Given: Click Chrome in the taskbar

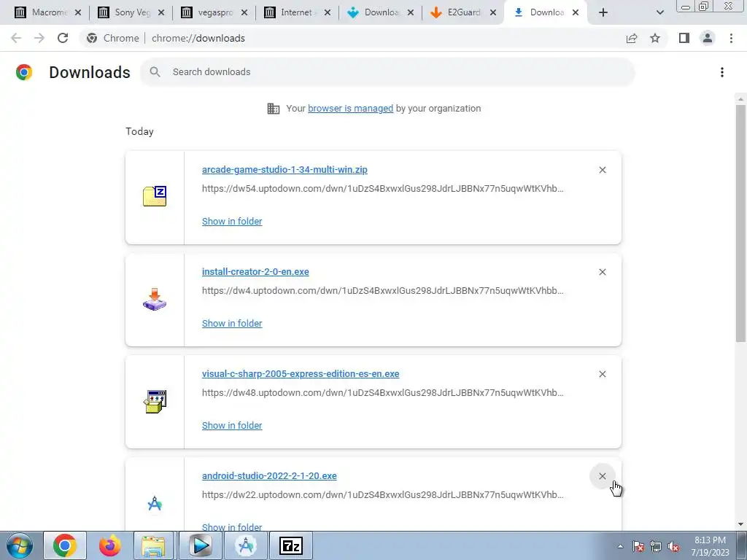Looking at the screenshot, I should (65, 545).
